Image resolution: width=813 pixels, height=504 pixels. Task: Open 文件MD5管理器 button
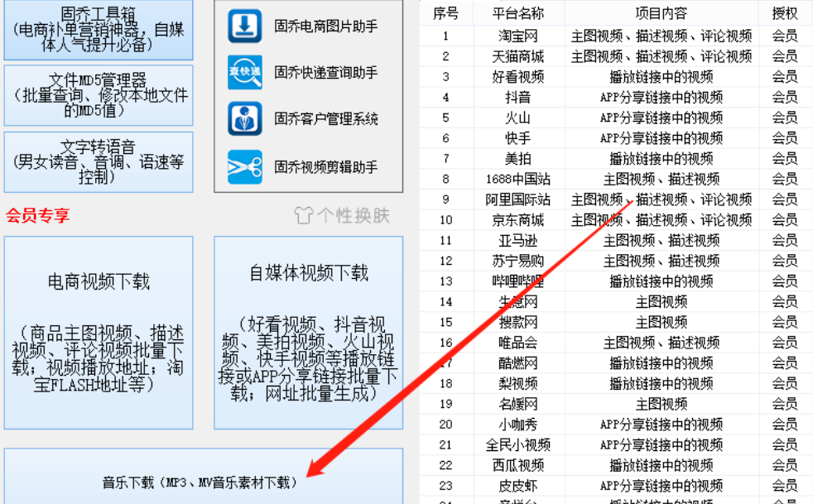point(99,95)
